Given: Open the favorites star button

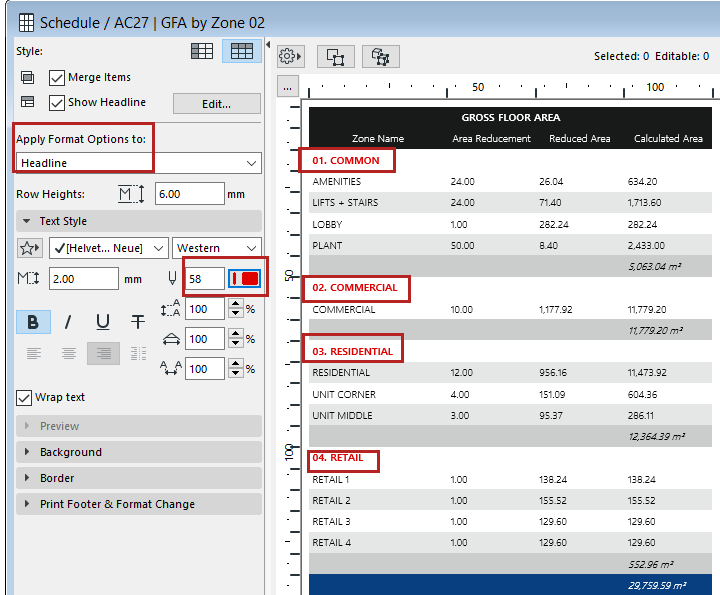Looking at the screenshot, I should tap(29, 248).
